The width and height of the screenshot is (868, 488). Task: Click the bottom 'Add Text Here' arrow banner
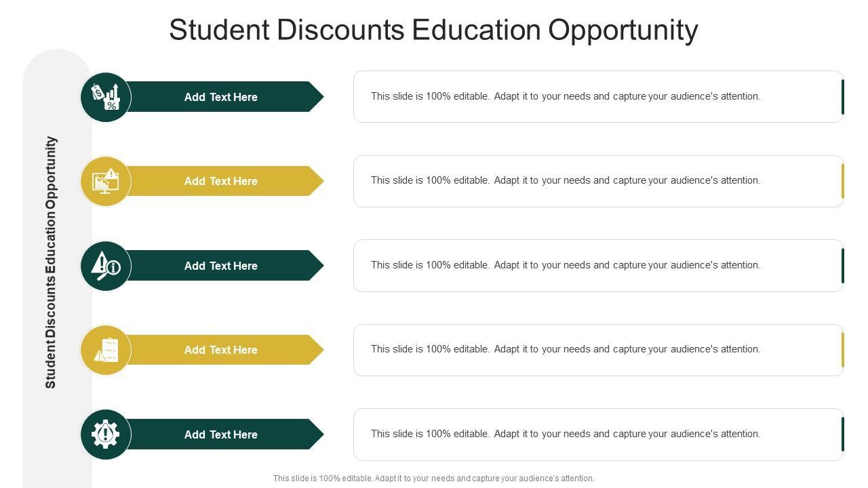tap(221, 434)
